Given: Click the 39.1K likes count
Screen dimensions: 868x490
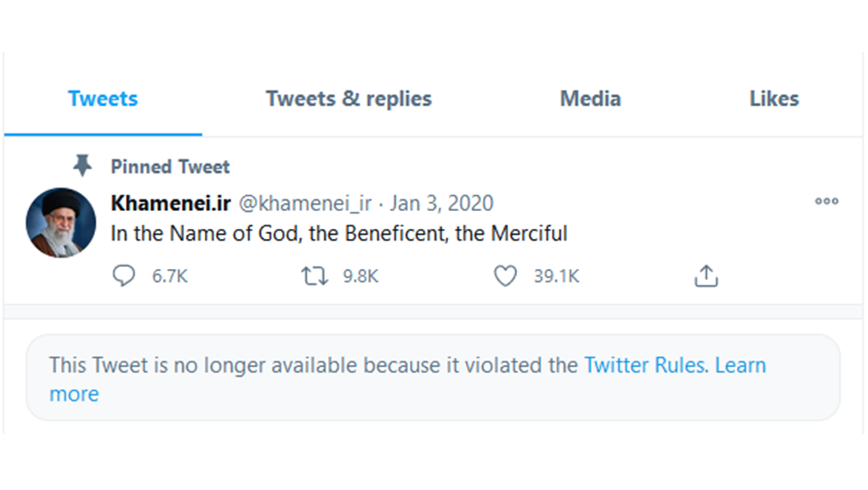Looking at the screenshot, I should pos(557,276).
